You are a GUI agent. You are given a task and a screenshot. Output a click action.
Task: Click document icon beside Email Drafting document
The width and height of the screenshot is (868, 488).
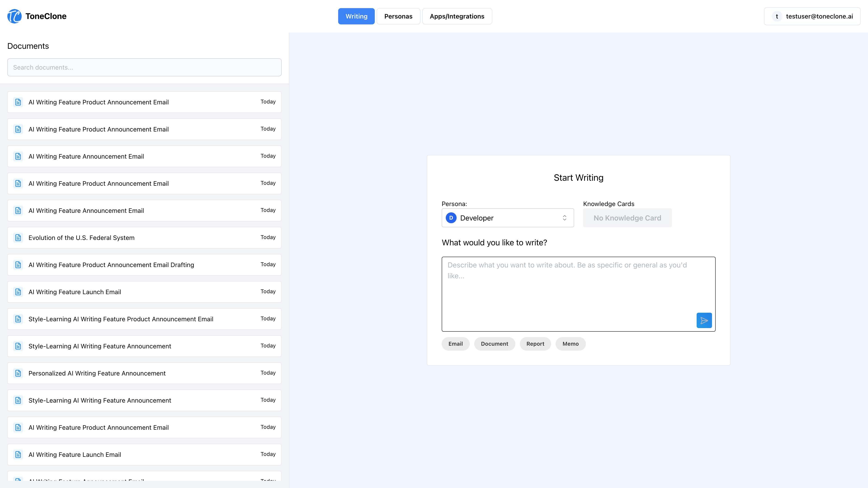coord(18,265)
